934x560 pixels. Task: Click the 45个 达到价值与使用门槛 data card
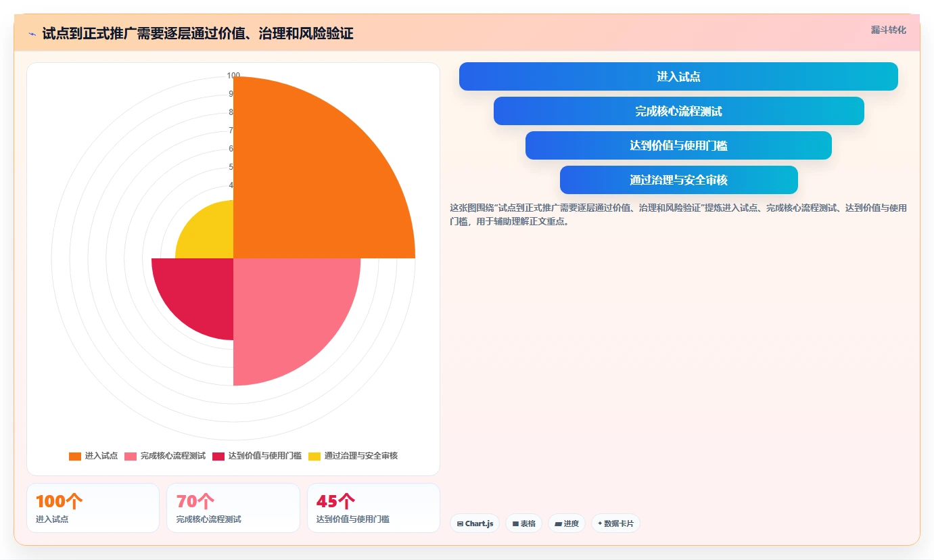(x=373, y=508)
